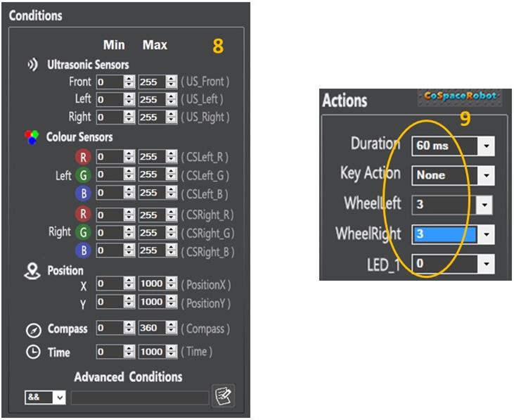
Task: Open the WheelLeft value dropdown
Action: 483,205
